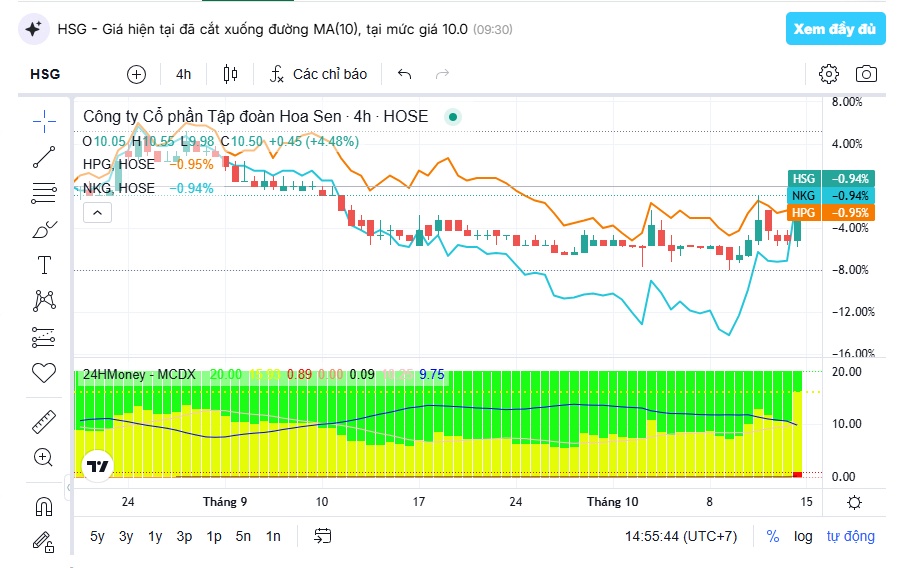Click the market status green dot
The image size is (901, 568).
(x=453, y=117)
